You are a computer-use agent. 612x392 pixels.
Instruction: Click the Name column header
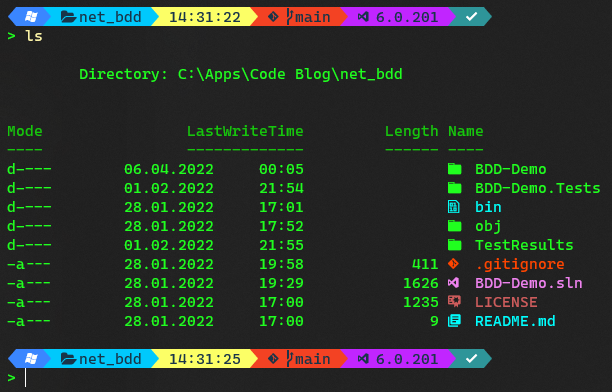point(466,131)
